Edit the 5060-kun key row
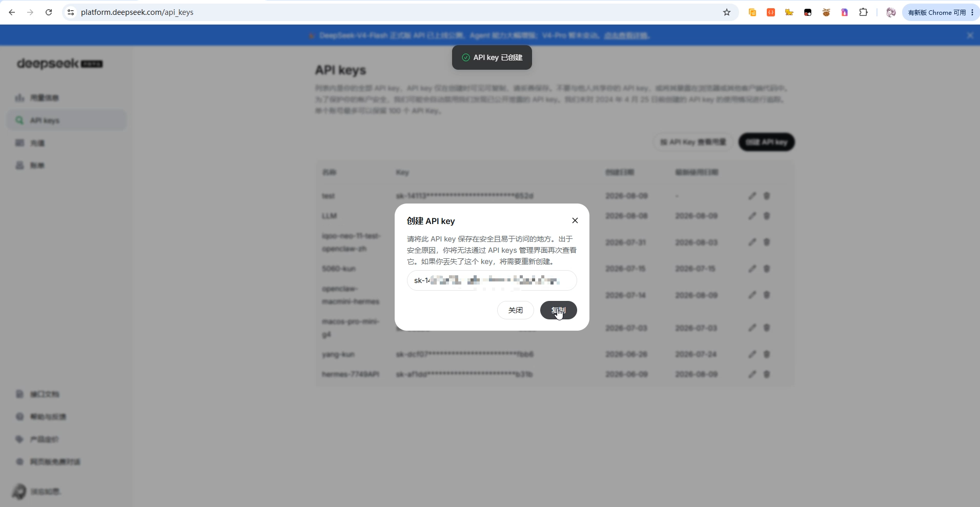 752,269
